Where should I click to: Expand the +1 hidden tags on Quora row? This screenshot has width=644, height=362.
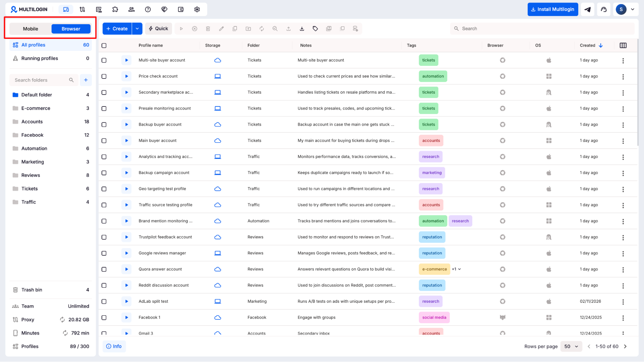(x=456, y=269)
